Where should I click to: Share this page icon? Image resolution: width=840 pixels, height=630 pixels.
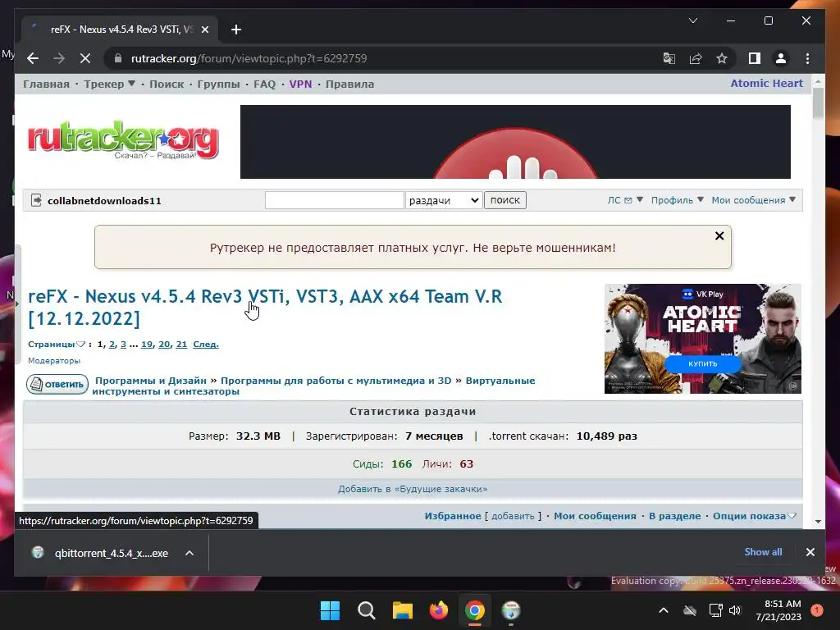(x=696, y=58)
